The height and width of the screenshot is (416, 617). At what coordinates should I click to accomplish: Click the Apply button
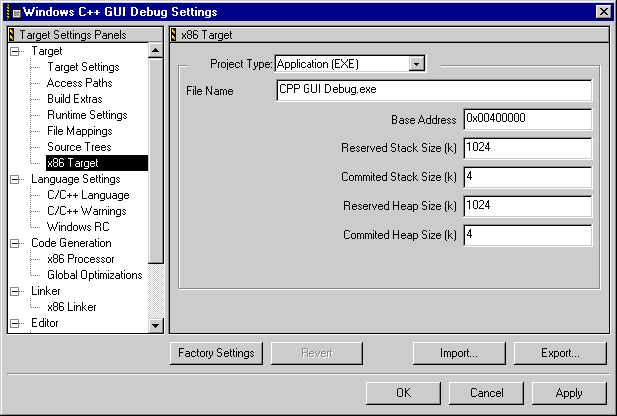click(569, 393)
